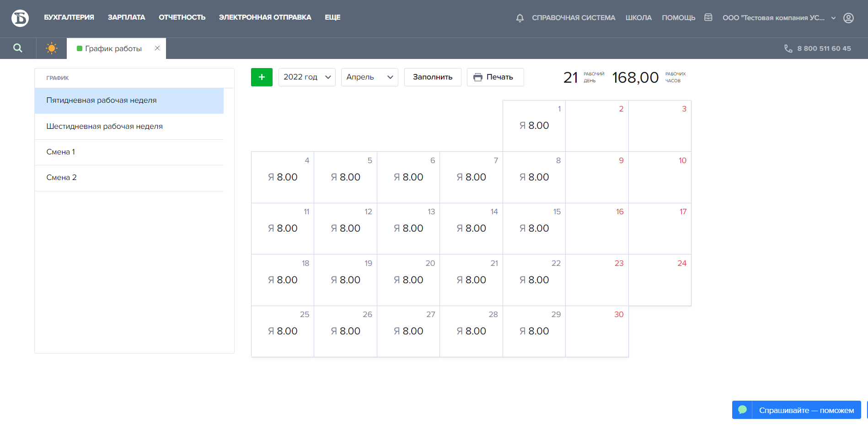Click the messages icon near company name
This screenshot has height=429, width=868.
(708, 17)
